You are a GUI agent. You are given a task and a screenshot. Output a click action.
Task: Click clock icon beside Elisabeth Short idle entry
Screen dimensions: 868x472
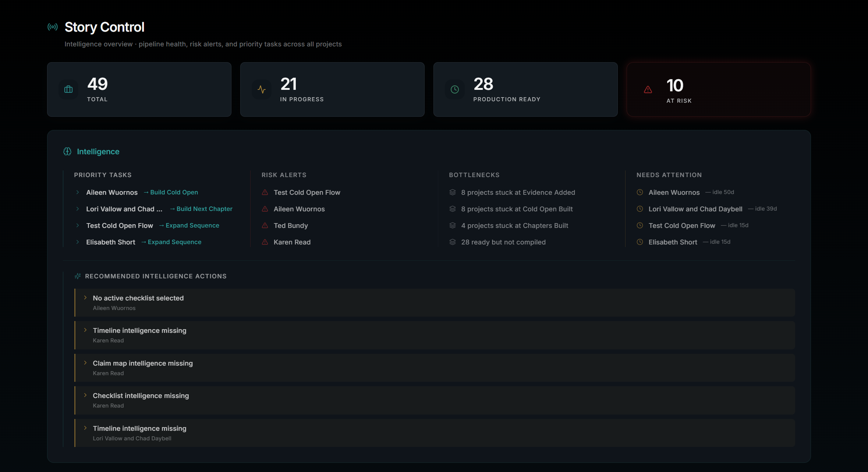click(x=640, y=242)
